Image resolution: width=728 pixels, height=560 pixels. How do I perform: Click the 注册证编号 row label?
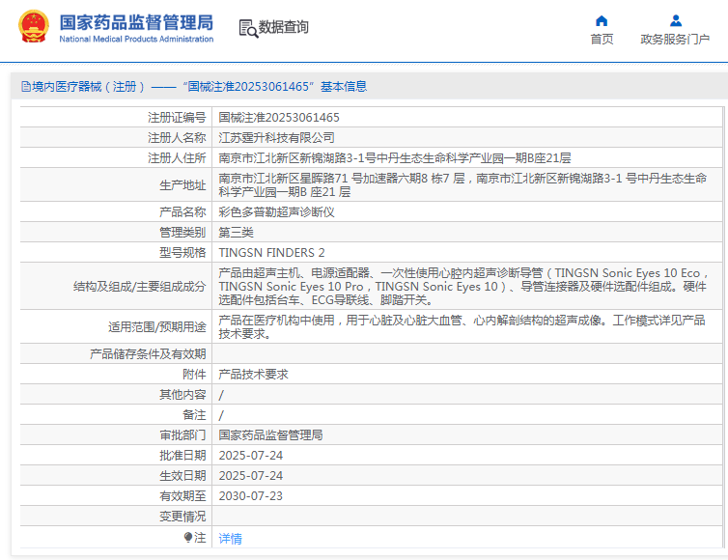click(177, 118)
